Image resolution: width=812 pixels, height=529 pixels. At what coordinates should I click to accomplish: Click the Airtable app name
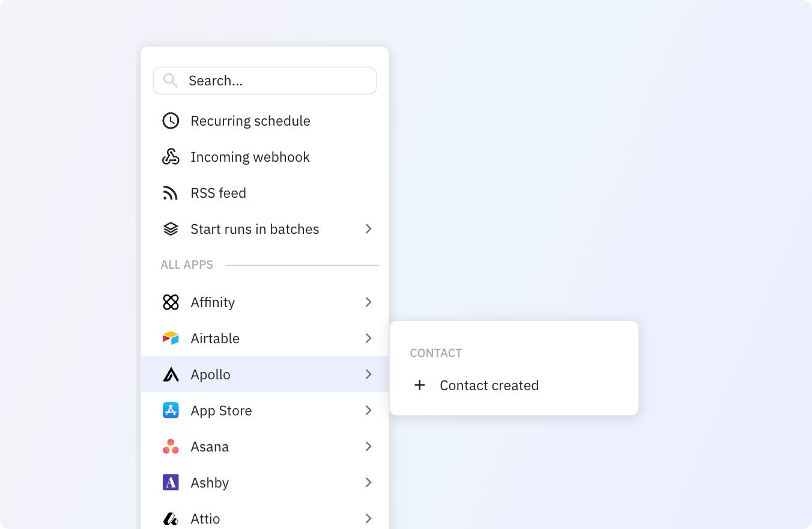(215, 338)
